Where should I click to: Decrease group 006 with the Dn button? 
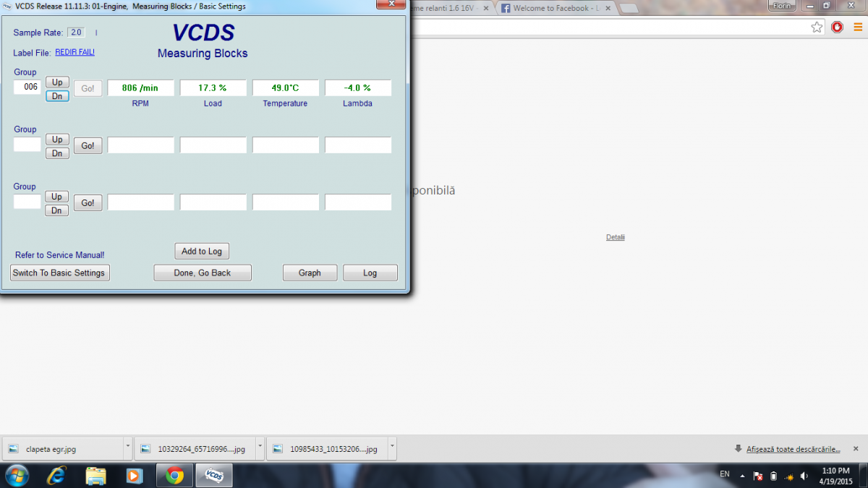click(x=57, y=96)
